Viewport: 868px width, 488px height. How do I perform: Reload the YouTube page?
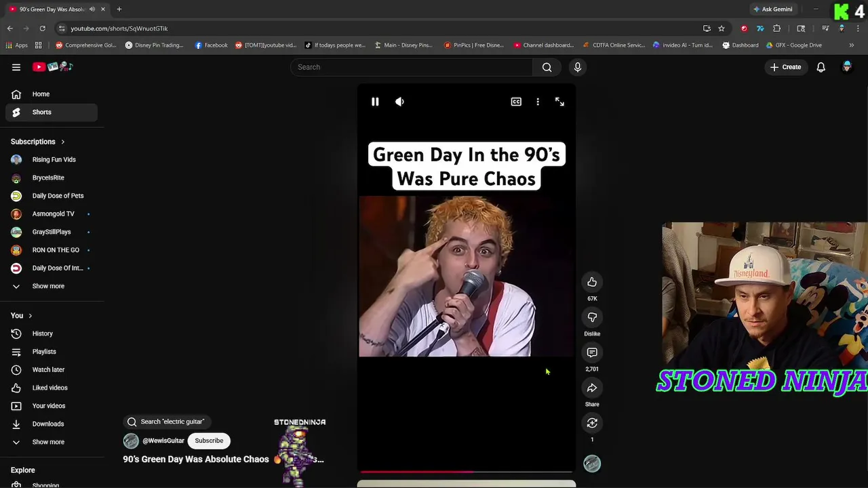point(42,28)
